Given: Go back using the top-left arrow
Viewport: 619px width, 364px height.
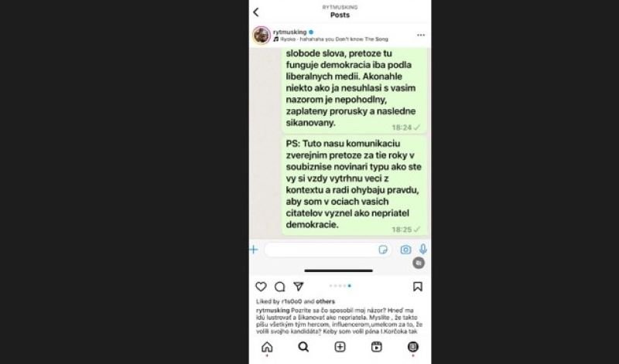Looking at the screenshot, I should click(256, 12).
